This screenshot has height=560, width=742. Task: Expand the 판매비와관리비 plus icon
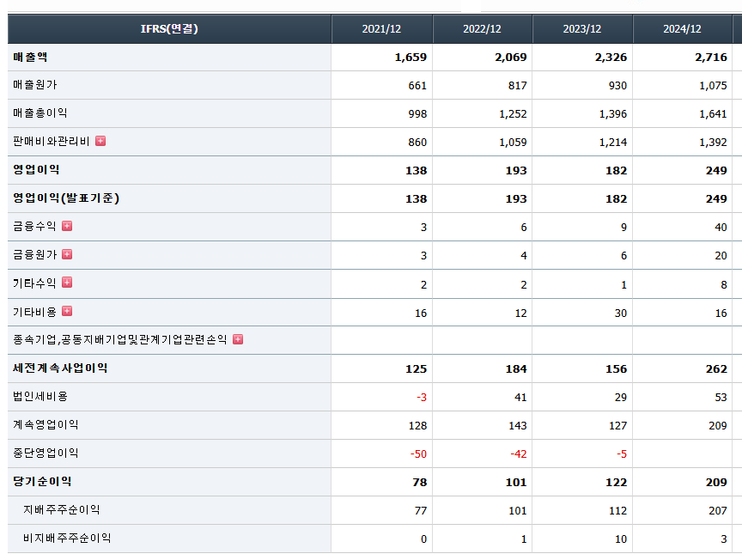point(100,141)
